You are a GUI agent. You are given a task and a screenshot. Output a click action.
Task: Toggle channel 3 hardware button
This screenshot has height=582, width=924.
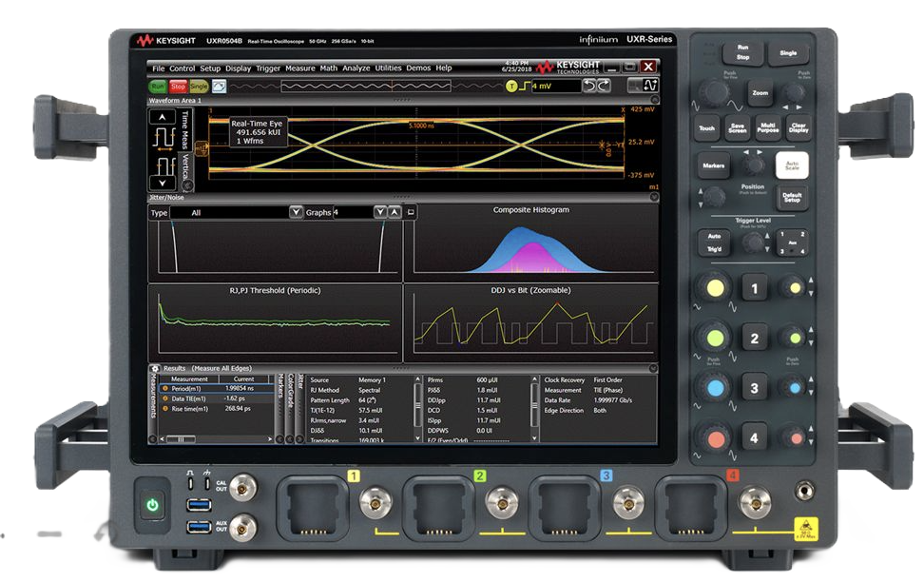(x=755, y=388)
